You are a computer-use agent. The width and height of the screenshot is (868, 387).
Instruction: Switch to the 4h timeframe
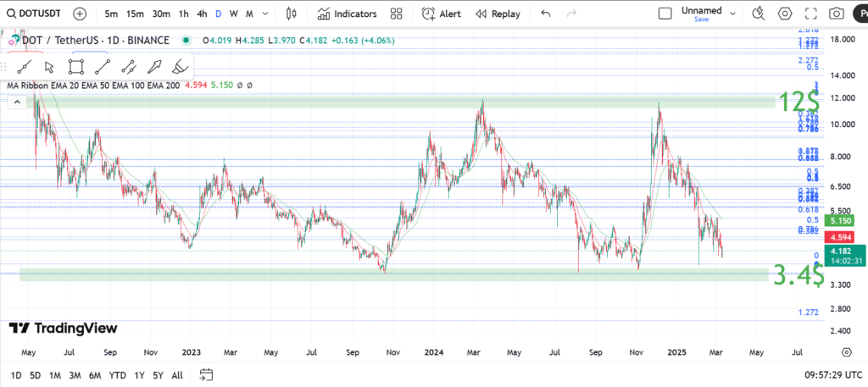tap(202, 14)
